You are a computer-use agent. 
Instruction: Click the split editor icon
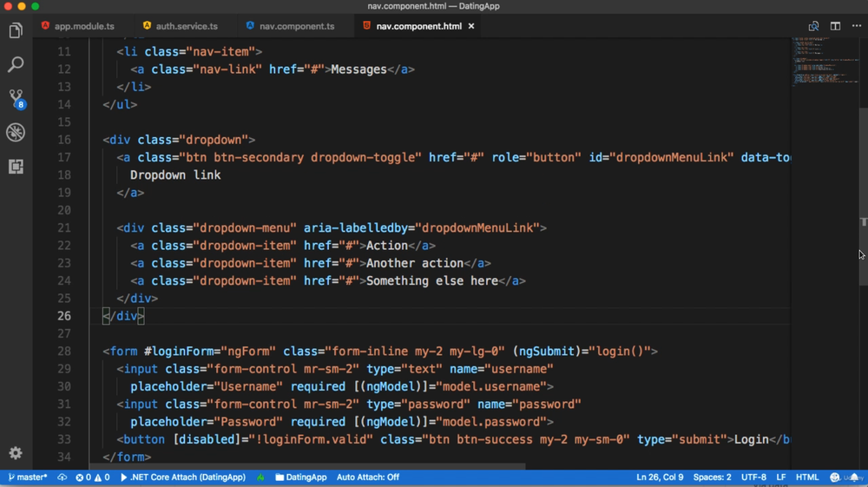(835, 26)
